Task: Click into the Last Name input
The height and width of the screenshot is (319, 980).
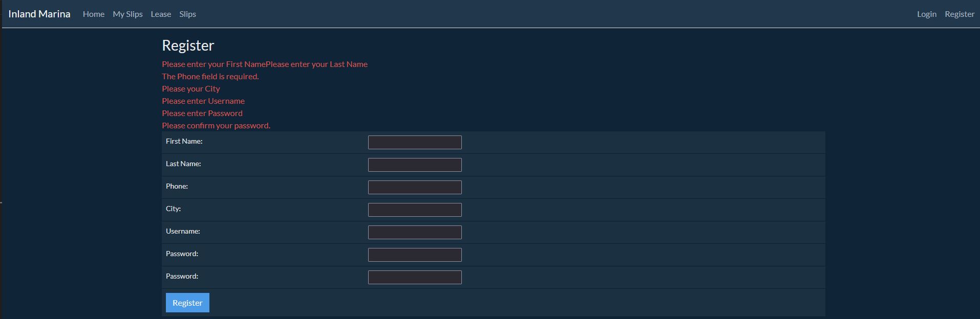Action: [415, 165]
